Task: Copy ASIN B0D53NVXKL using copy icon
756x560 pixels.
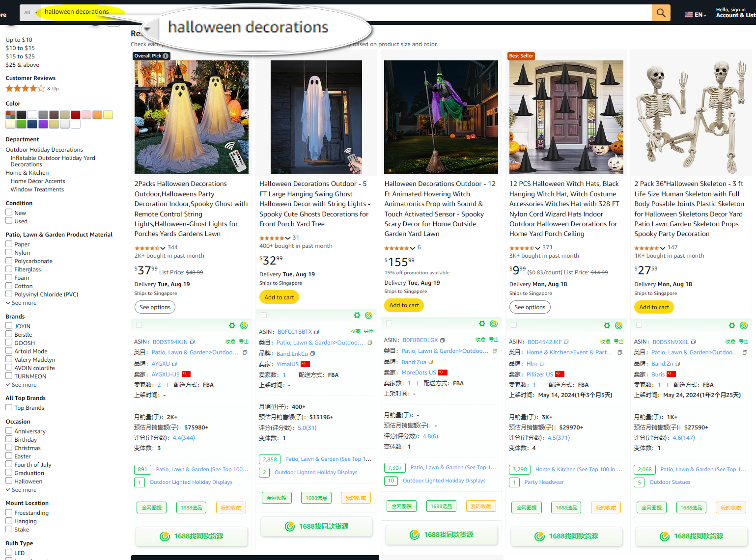Action: (693, 342)
